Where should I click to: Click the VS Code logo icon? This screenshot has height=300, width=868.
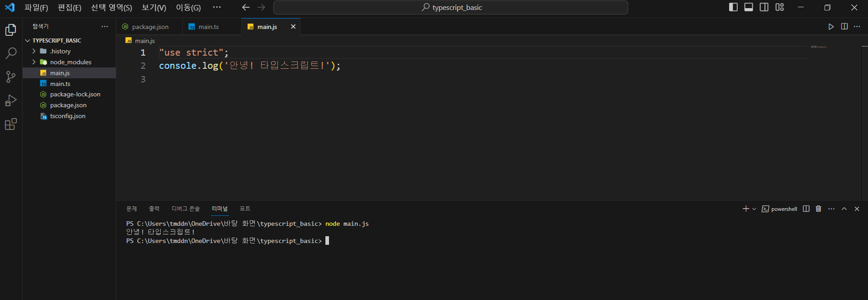[x=10, y=8]
